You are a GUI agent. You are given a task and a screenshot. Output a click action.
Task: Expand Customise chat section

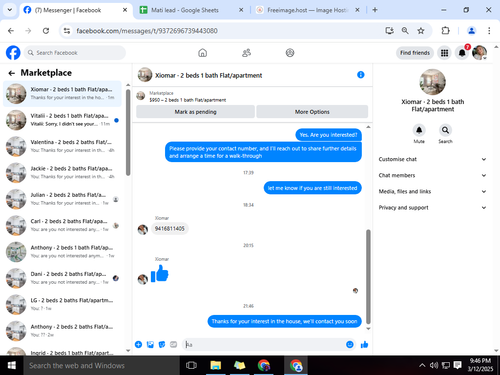[x=432, y=159]
